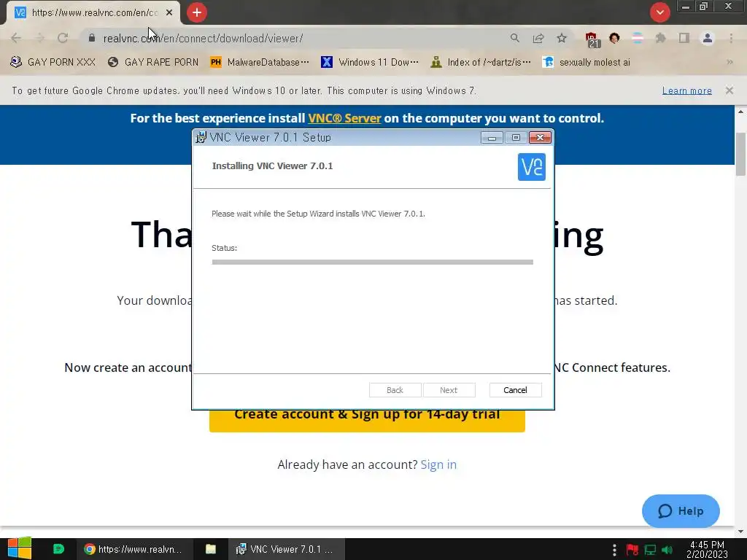The width and height of the screenshot is (747, 560).
Task: Reload the realvnc page
Action: coord(63,38)
